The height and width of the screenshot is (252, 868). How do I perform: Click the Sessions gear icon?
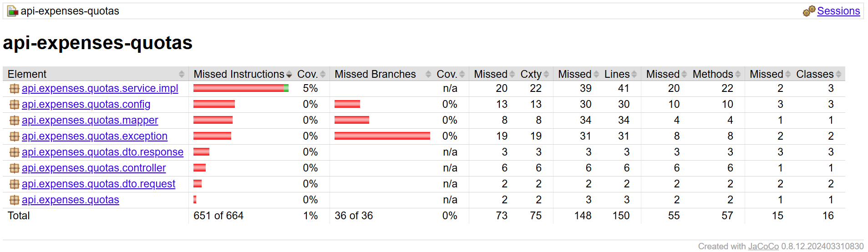pyautogui.click(x=809, y=11)
